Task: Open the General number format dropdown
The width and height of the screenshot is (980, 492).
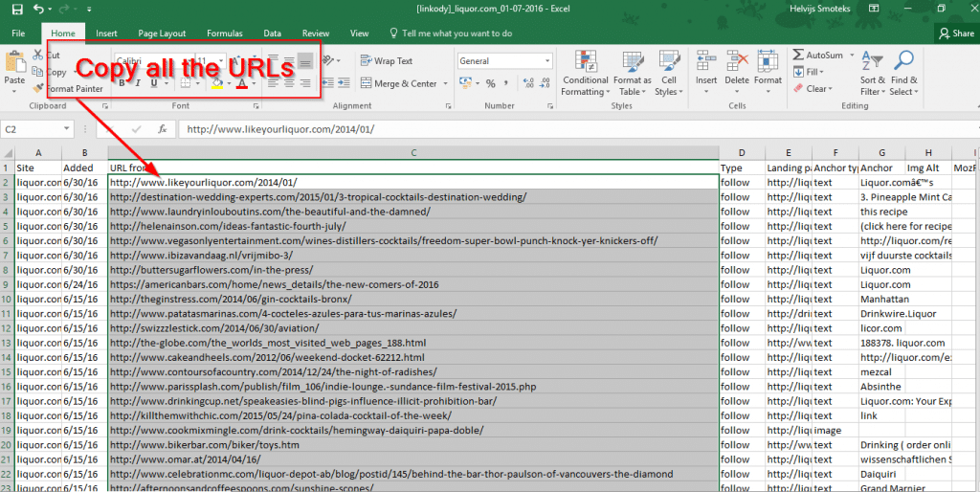Action: point(547,60)
